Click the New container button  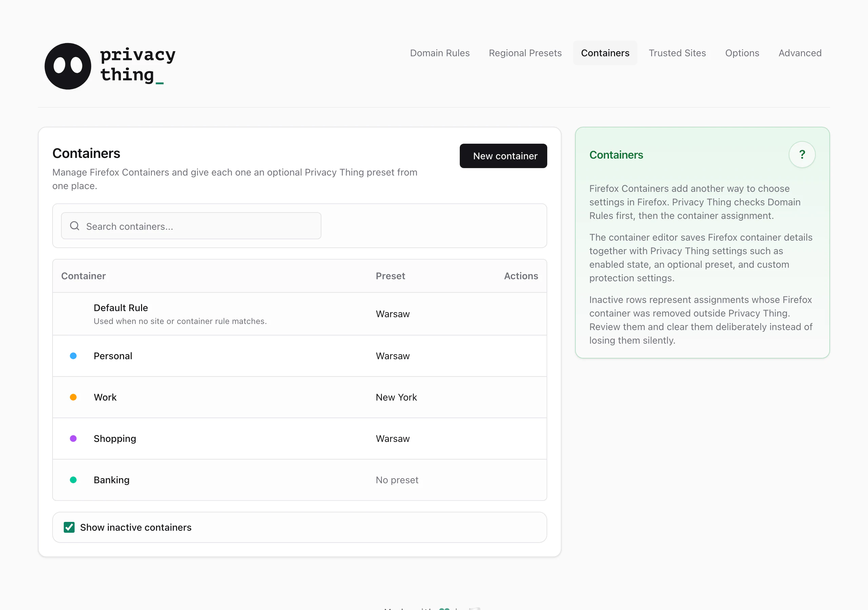[x=503, y=156]
